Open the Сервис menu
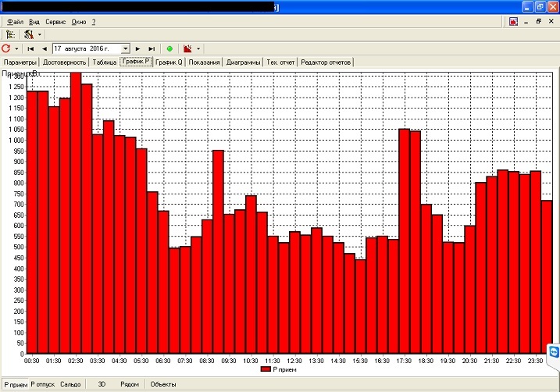The height and width of the screenshot is (392, 560). [55, 22]
